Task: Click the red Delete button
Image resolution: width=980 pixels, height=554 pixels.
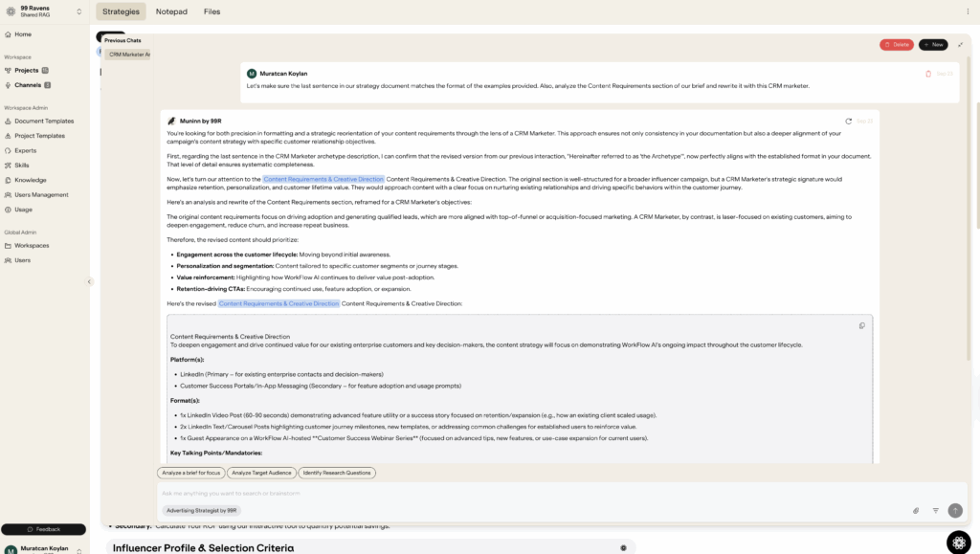Action: 896,44
